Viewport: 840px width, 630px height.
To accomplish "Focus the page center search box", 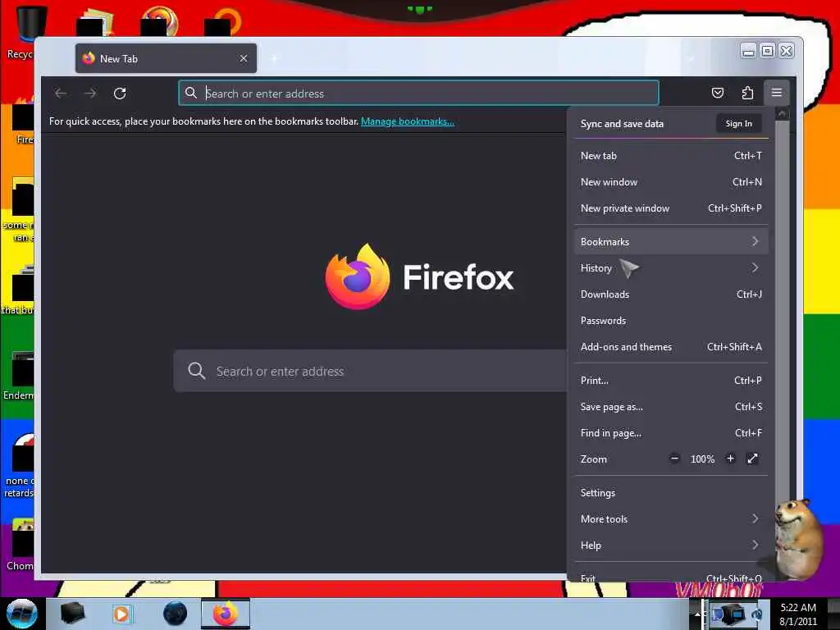I will pos(370,371).
